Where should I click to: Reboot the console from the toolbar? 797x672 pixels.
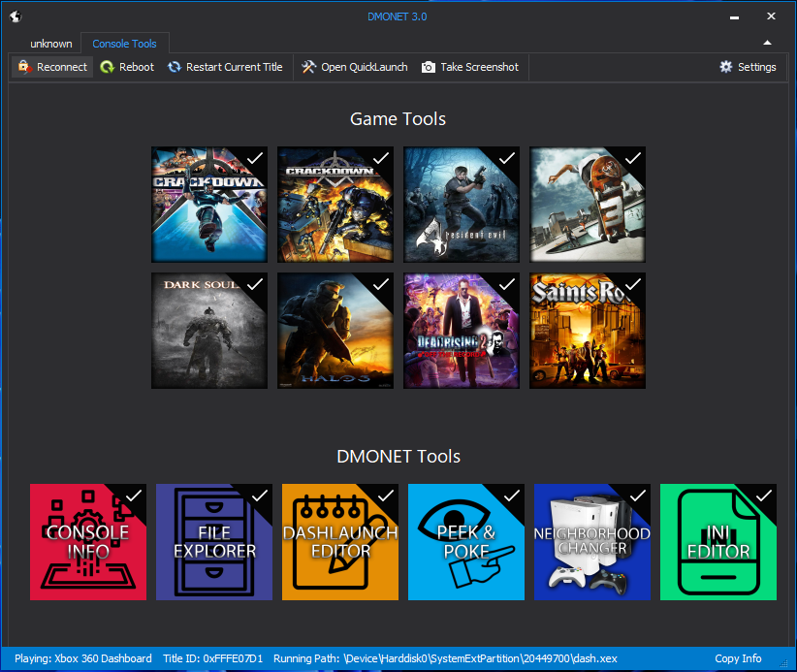(127, 67)
